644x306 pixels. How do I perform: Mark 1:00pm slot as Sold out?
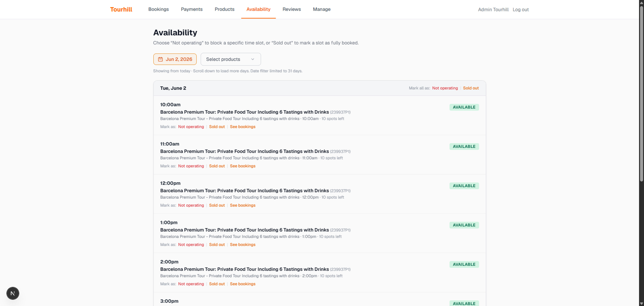[217, 245]
